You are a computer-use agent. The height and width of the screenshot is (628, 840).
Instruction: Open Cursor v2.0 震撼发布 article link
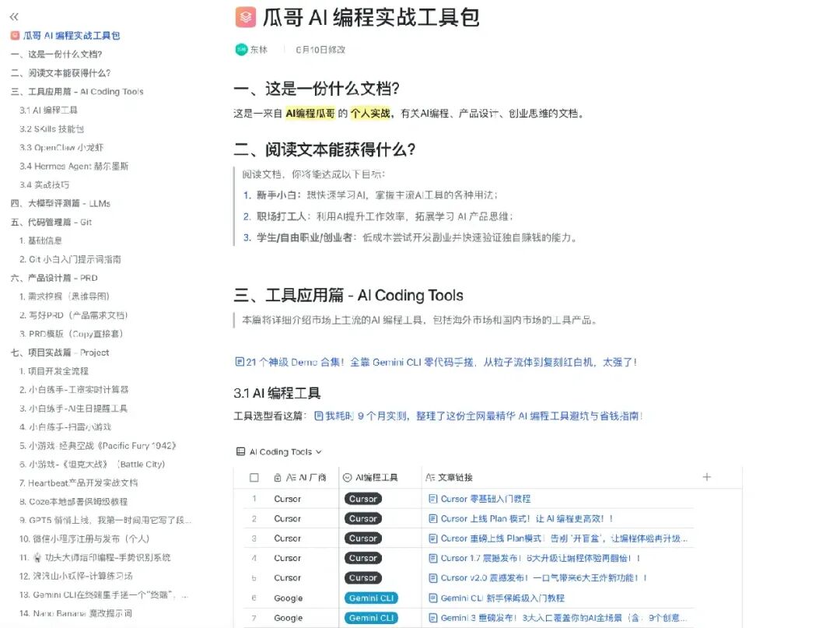point(543,578)
